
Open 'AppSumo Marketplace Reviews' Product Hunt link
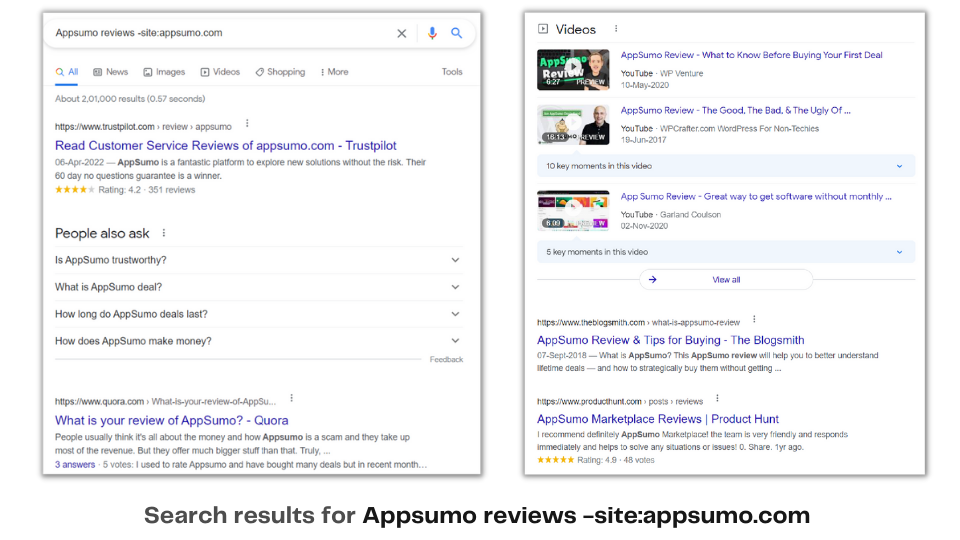click(x=658, y=419)
